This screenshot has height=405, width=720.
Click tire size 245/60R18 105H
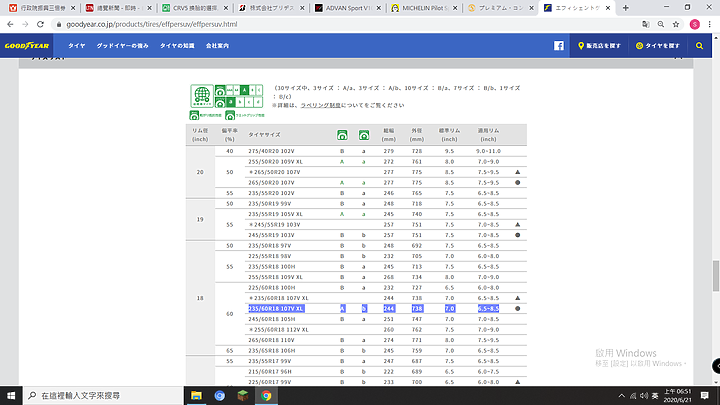(272, 319)
